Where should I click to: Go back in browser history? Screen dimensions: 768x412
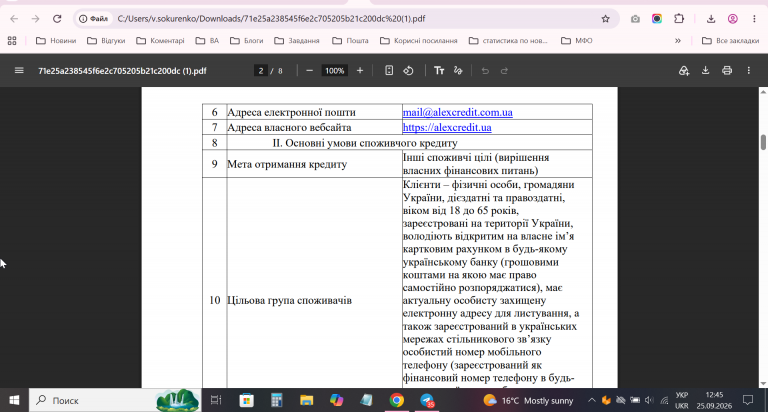coord(14,19)
